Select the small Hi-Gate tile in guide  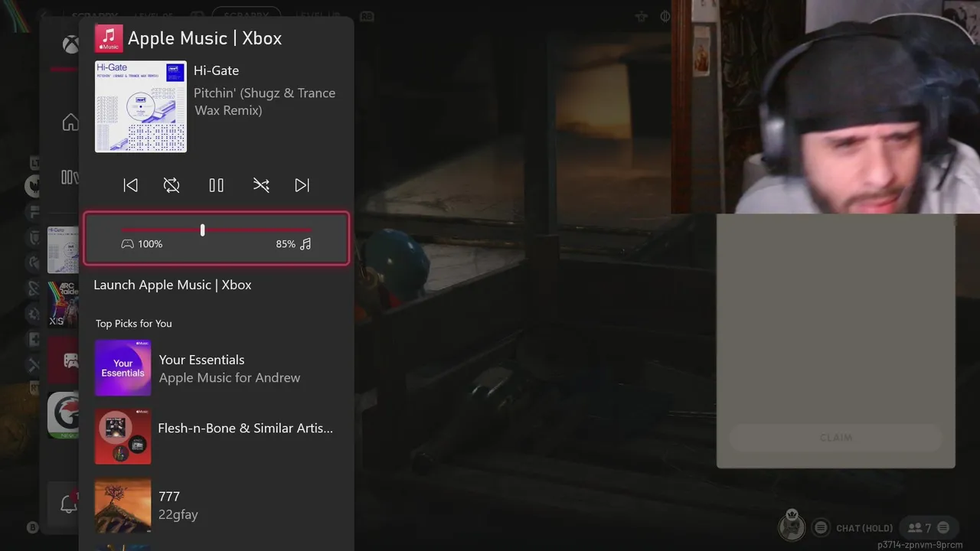64,249
